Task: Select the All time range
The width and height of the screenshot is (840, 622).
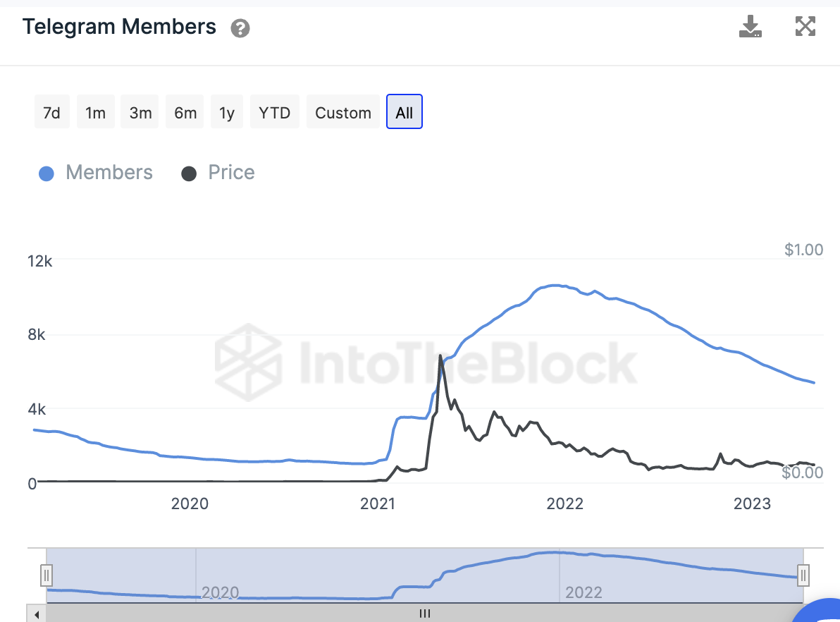Action: click(404, 113)
